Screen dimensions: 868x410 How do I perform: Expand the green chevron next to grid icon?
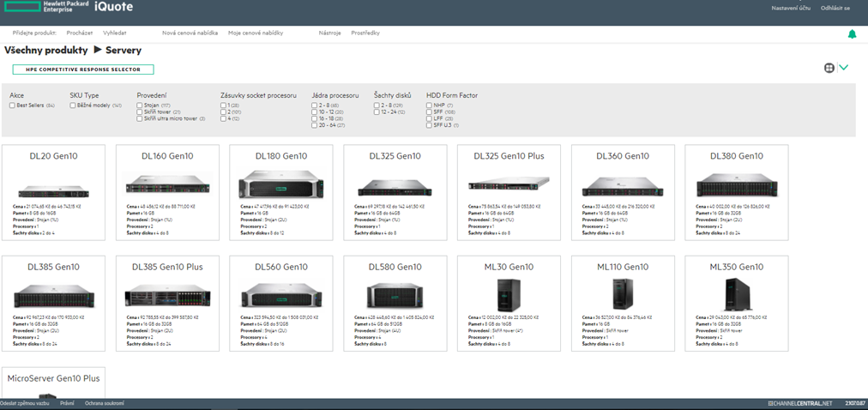click(x=844, y=68)
